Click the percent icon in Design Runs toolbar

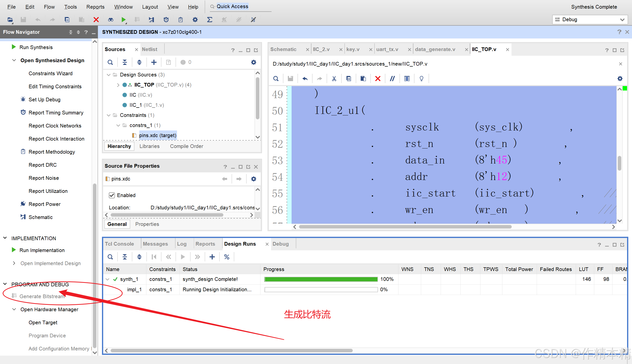[x=227, y=257]
